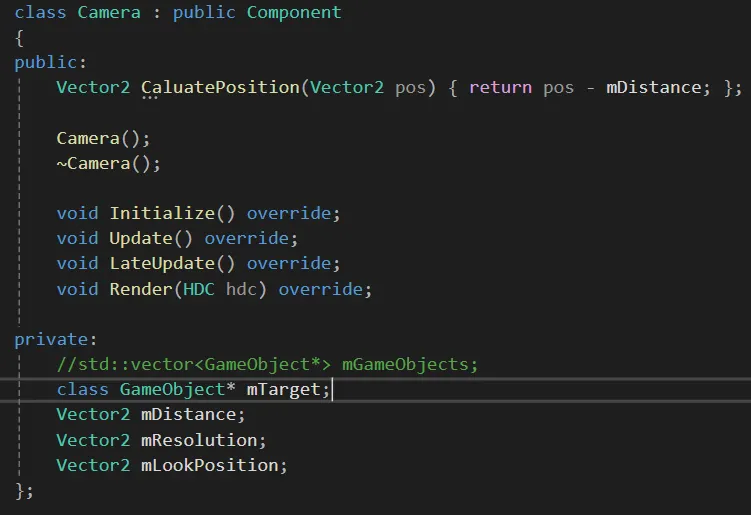Image resolution: width=751 pixels, height=515 pixels.
Task: Click the 'CaluatePosition' function name
Action: click(x=220, y=88)
